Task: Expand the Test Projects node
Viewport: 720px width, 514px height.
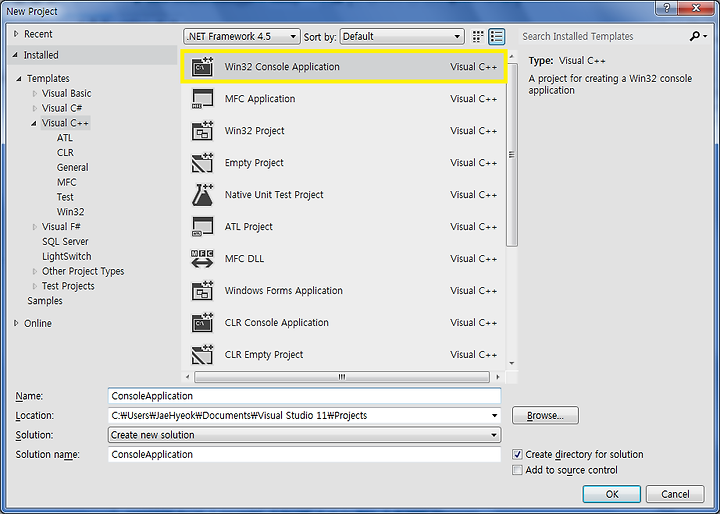Action: [35, 286]
